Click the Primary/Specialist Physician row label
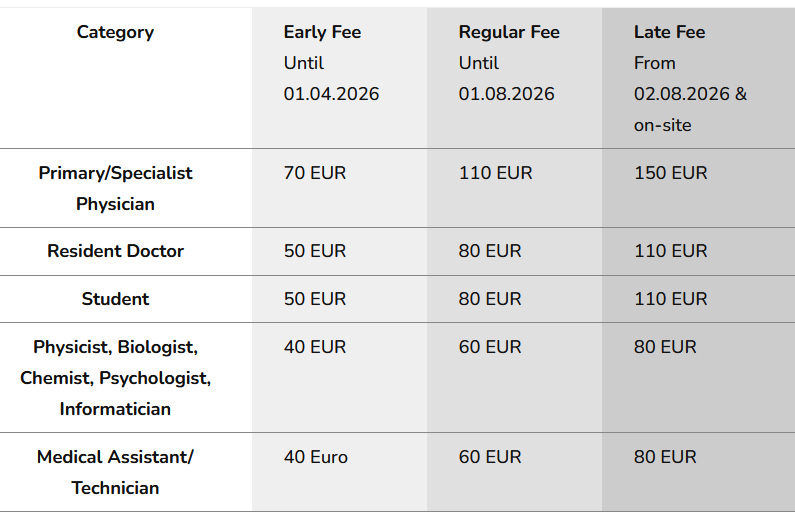 pyautogui.click(x=115, y=188)
